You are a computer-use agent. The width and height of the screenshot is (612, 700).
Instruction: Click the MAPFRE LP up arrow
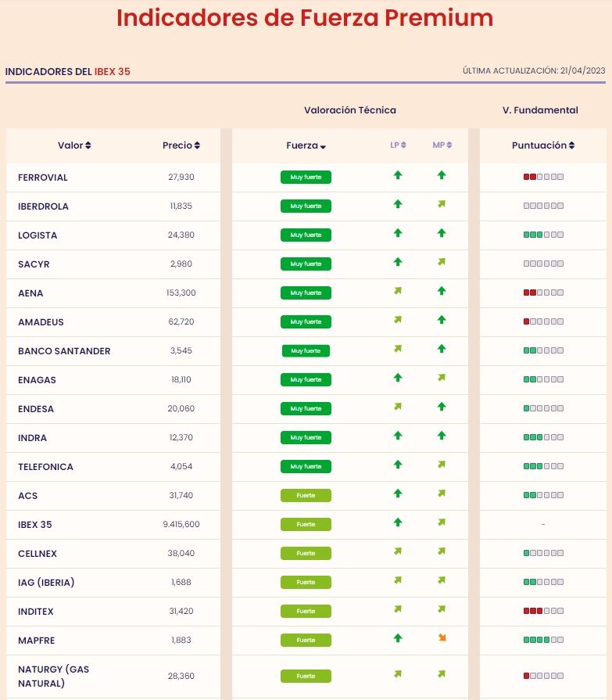pyautogui.click(x=398, y=638)
